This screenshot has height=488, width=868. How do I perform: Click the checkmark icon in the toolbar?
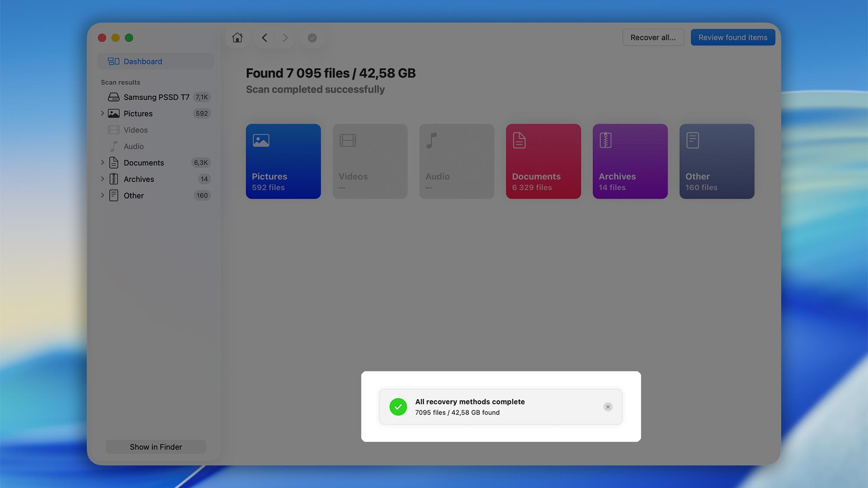[x=312, y=38]
